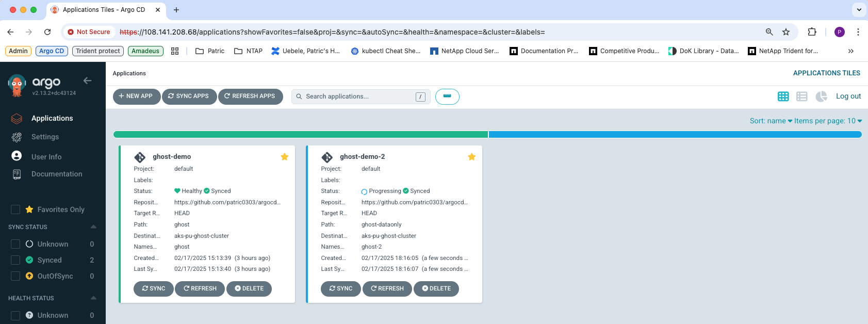Click DELETE on the ghost-demo-2 tile
868x324 pixels.
[x=436, y=289]
